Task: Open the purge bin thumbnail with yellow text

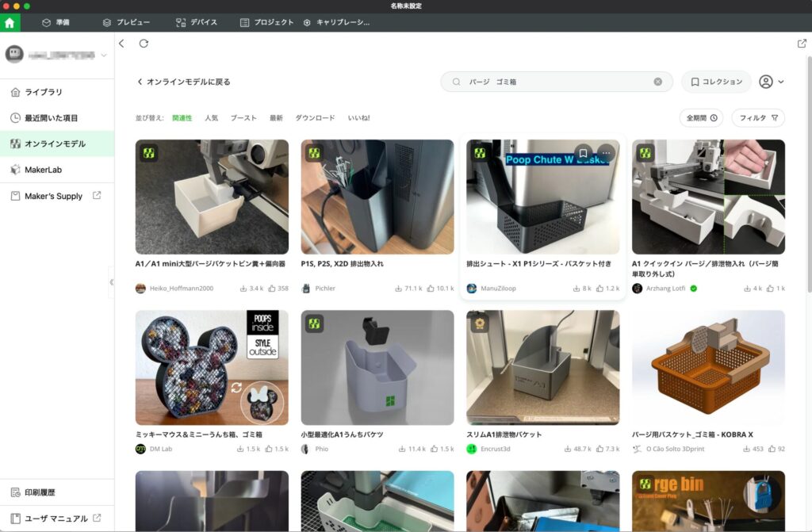Action: pos(708,501)
